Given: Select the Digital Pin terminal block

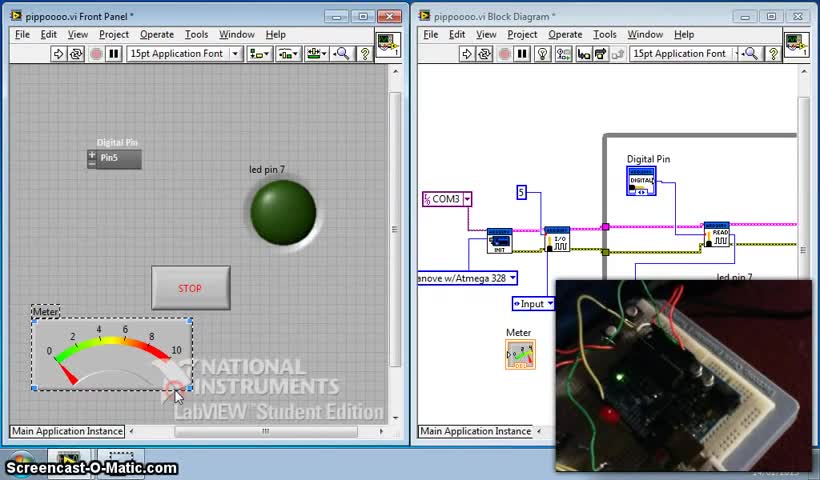Looking at the screenshot, I should (x=641, y=181).
